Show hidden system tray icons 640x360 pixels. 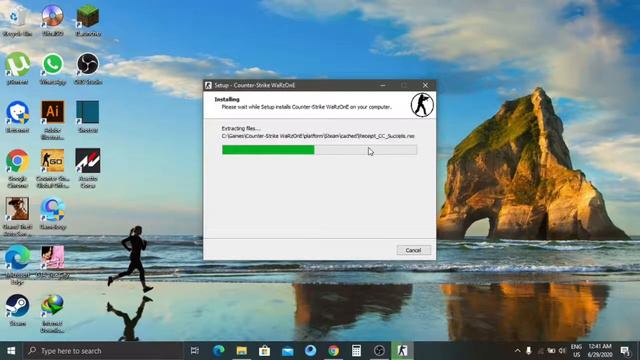pyautogui.click(x=517, y=351)
